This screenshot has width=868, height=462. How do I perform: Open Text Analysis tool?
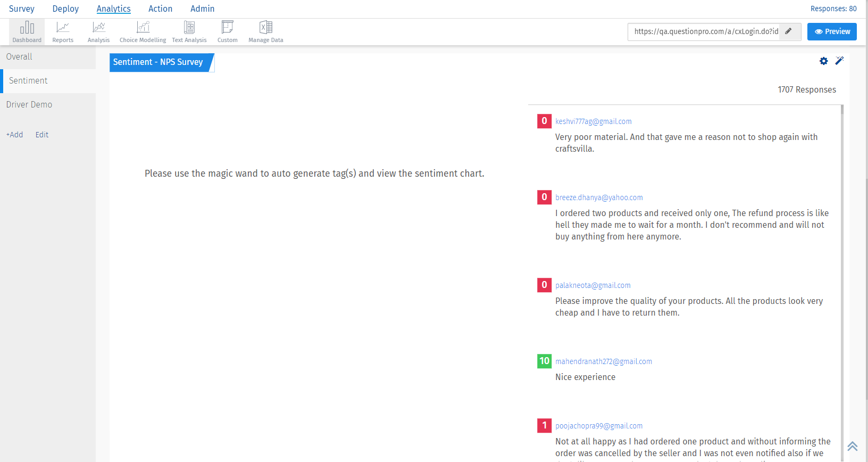tap(189, 31)
